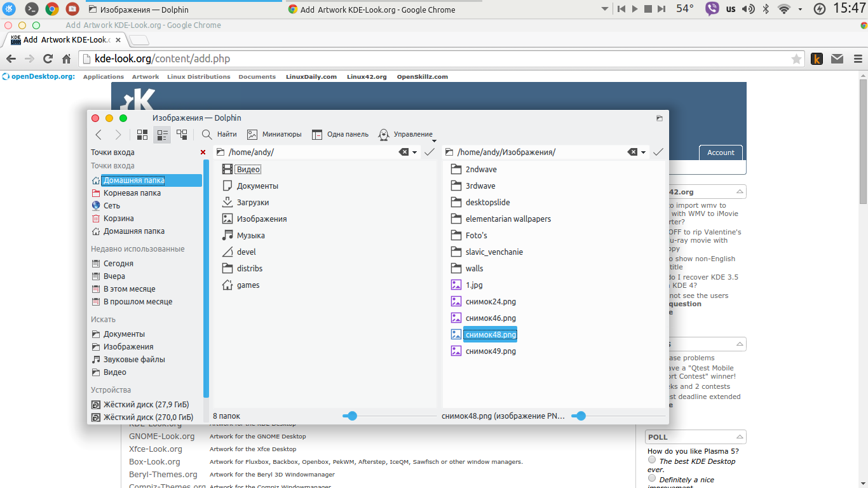868x488 pixels.
Task: Select the Музыка folder
Action: coord(243,235)
